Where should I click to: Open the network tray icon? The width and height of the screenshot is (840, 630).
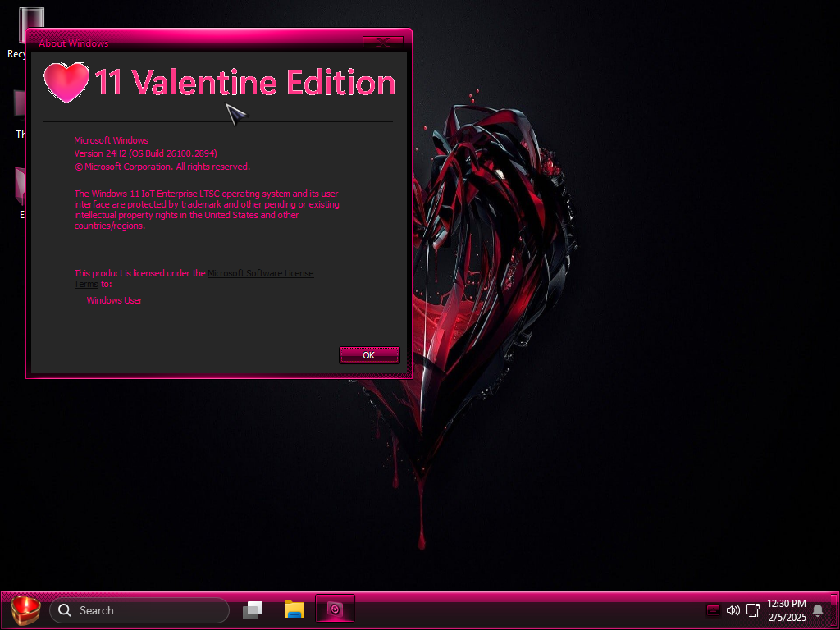click(753, 610)
